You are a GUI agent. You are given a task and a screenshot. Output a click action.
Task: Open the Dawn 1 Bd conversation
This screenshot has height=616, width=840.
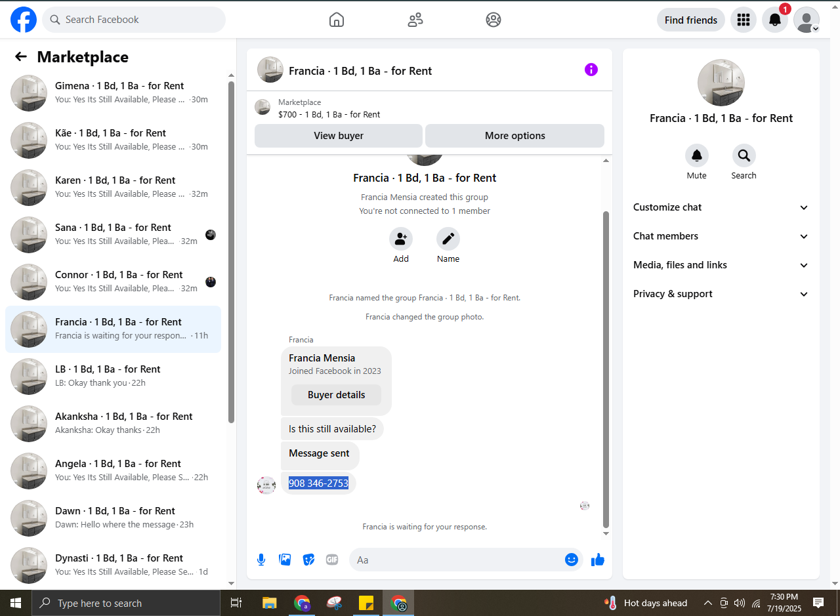[x=113, y=518]
